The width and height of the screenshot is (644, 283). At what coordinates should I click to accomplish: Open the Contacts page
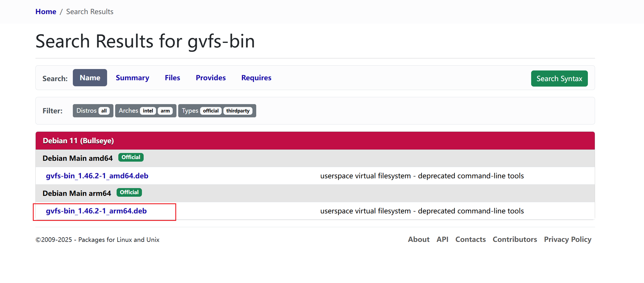[470, 239]
